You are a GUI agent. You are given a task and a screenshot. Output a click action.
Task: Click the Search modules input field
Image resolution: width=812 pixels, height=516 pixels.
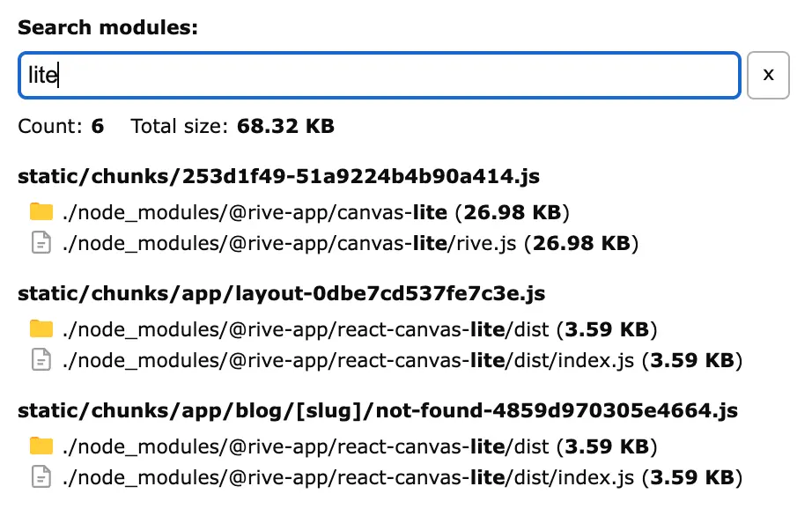380,75
